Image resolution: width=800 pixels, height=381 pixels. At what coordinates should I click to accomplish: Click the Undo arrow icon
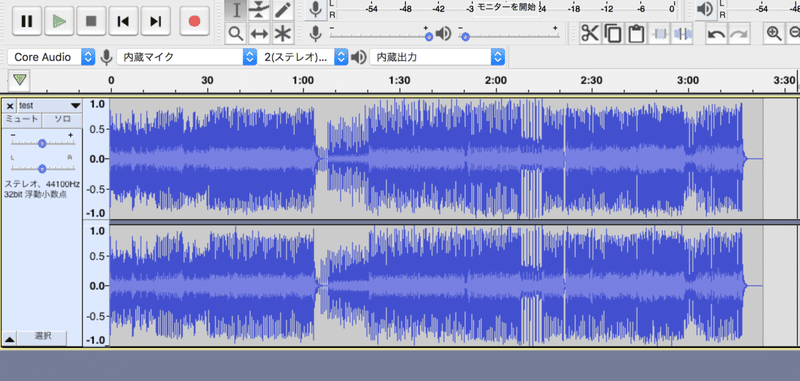pyautogui.click(x=716, y=34)
